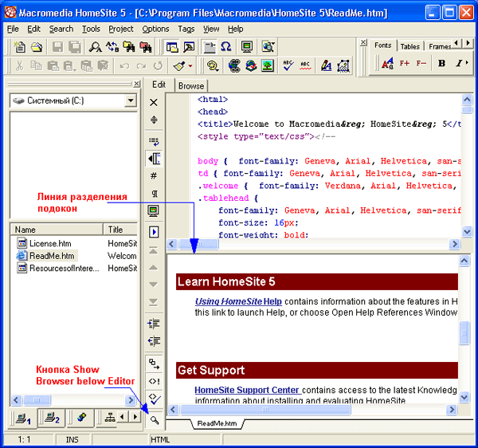
Task: Click the CodeSweeper broom icon
Action: tap(179, 65)
